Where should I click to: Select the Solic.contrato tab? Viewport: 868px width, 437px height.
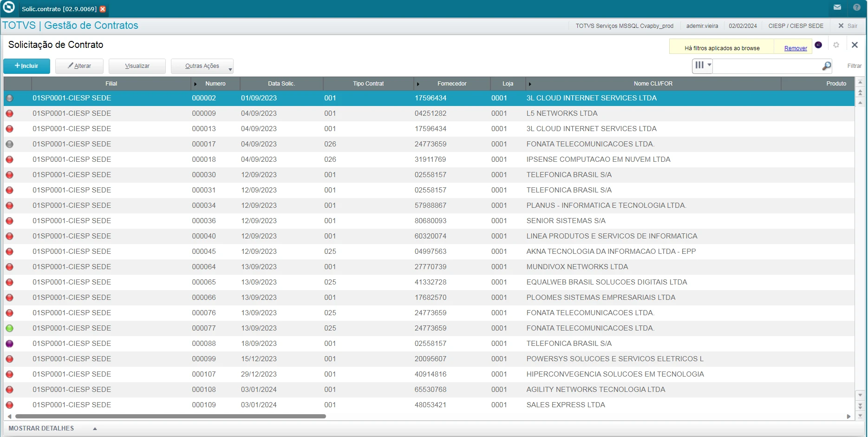pyautogui.click(x=59, y=9)
